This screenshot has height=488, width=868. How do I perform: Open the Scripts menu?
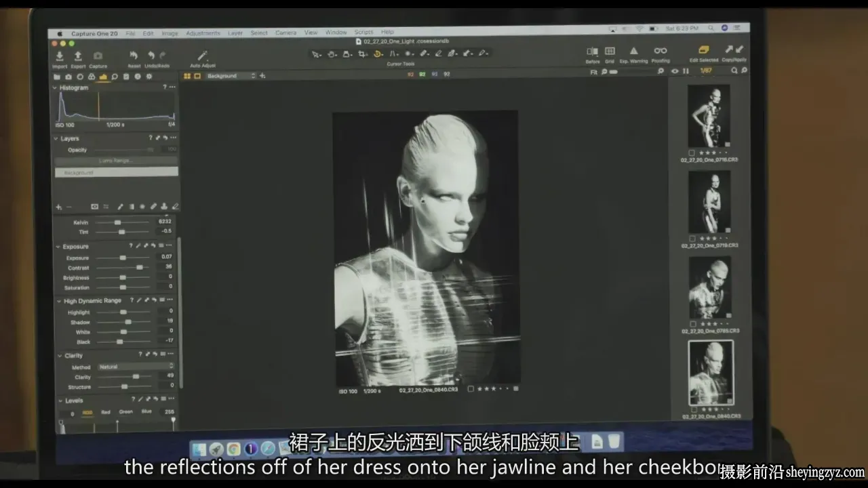[363, 32]
